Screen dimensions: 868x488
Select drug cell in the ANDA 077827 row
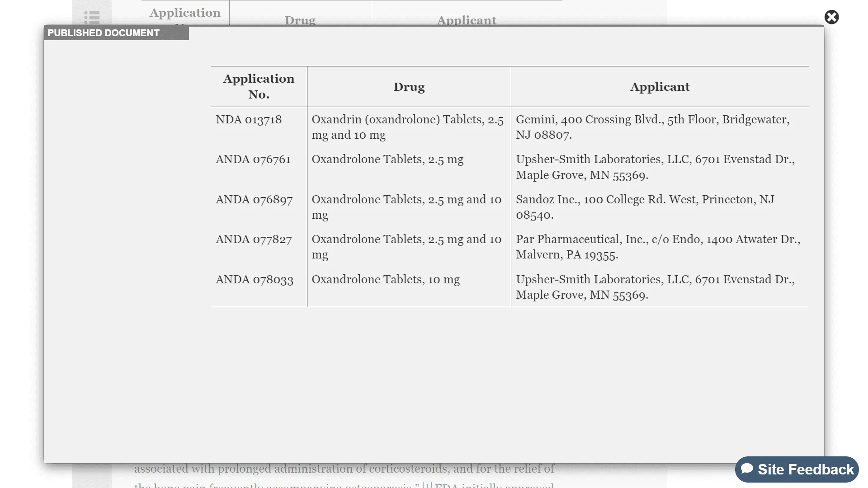pos(409,247)
